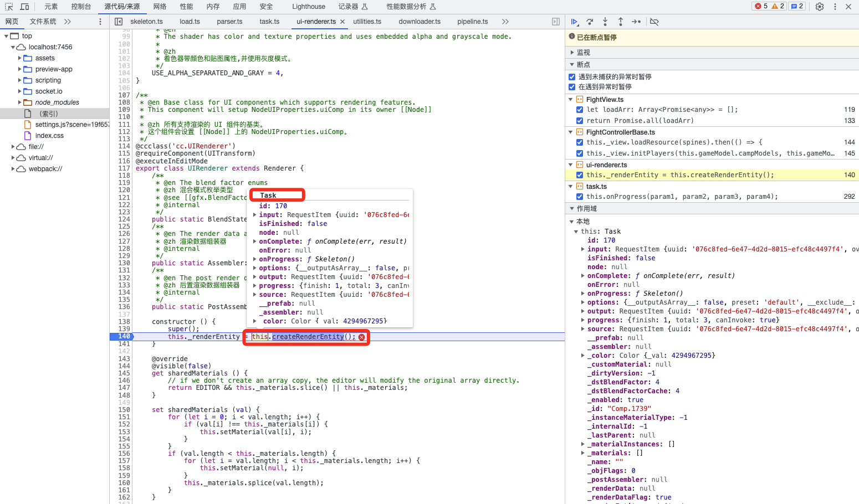Open the navigator pane three-dot menu
859x504 pixels.
100,22
